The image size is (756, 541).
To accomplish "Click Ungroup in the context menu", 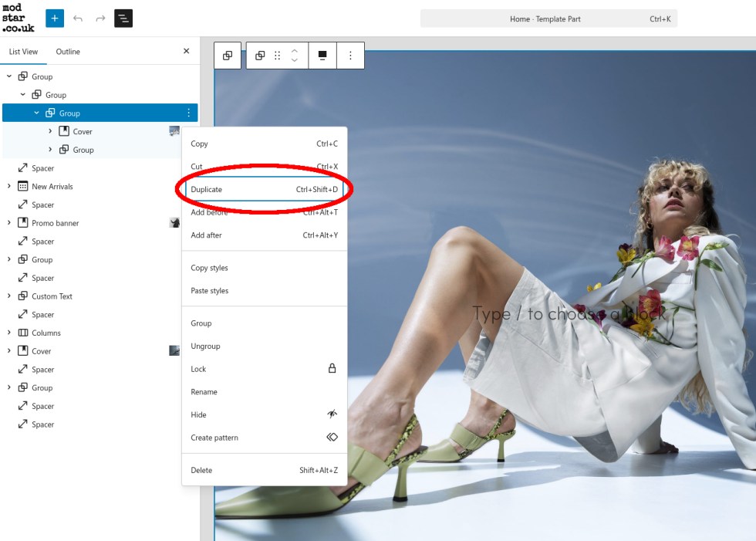I will 264,347.
